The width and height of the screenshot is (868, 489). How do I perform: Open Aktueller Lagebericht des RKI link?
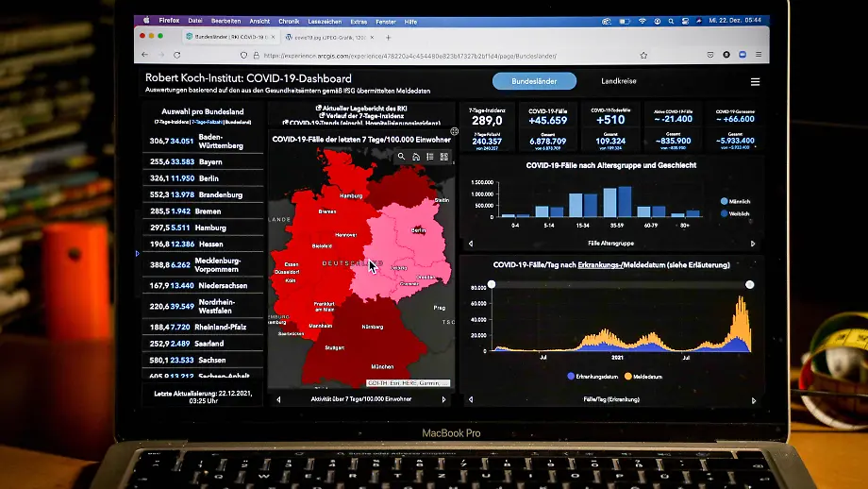pyautogui.click(x=364, y=109)
